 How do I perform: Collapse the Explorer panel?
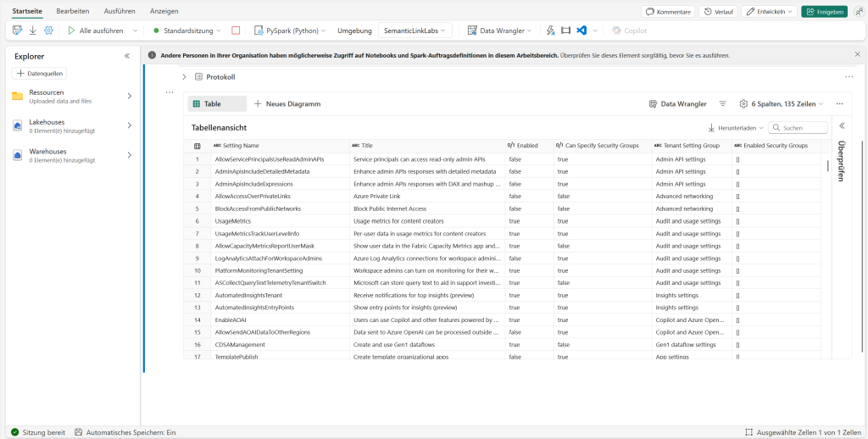tap(127, 56)
